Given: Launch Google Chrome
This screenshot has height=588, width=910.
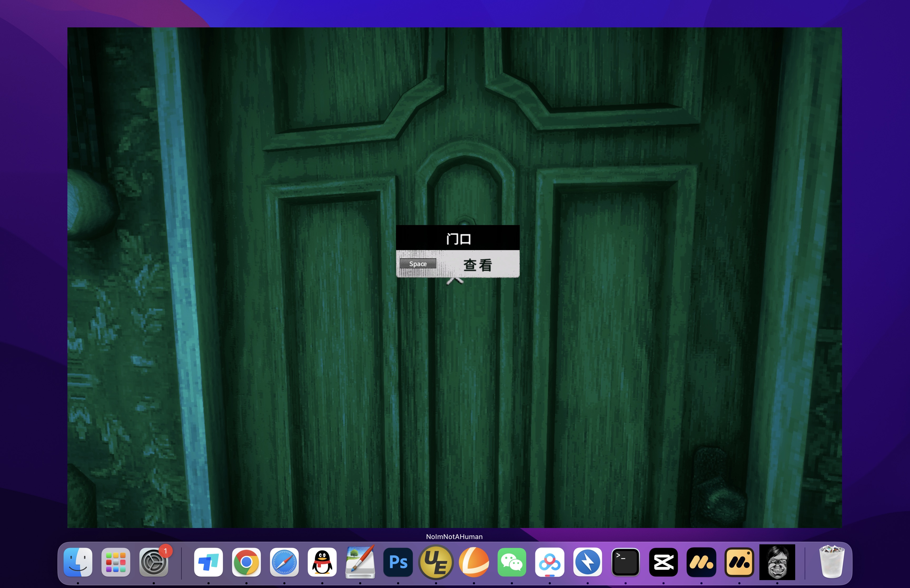Looking at the screenshot, I should point(246,562).
